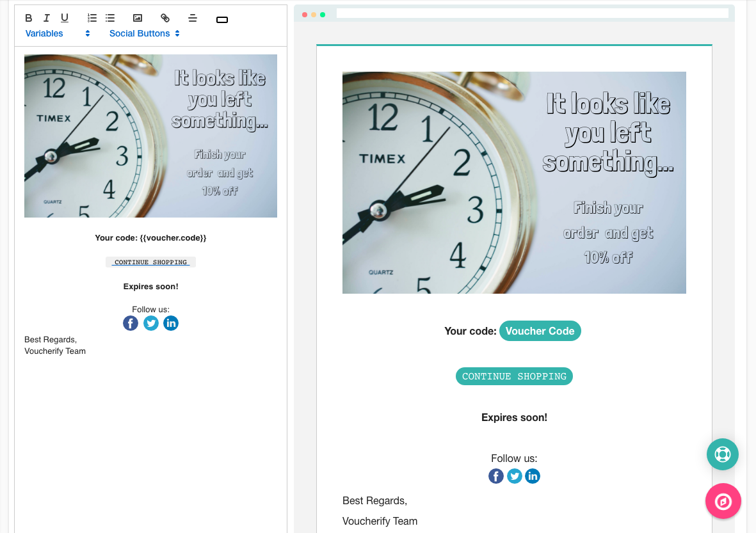
Task: Open the Variables dropdown
Action: point(58,33)
